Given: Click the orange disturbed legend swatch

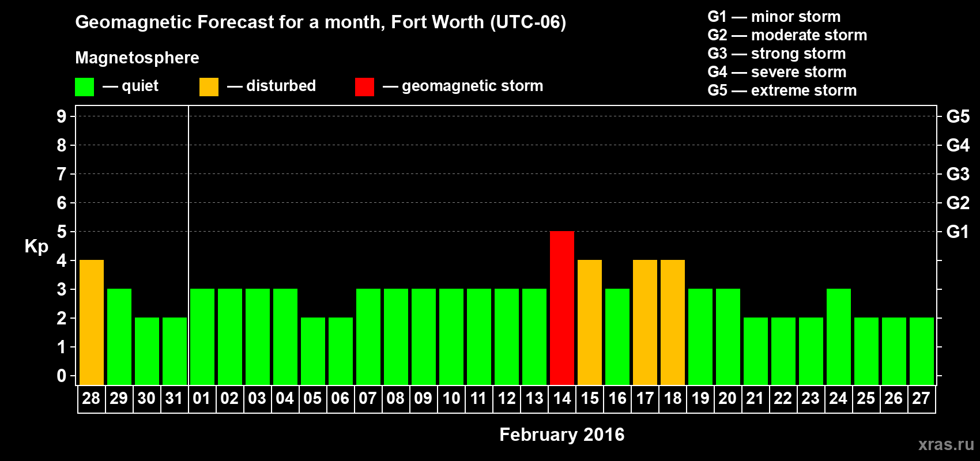Looking at the screenshot, I should point(209,87).
